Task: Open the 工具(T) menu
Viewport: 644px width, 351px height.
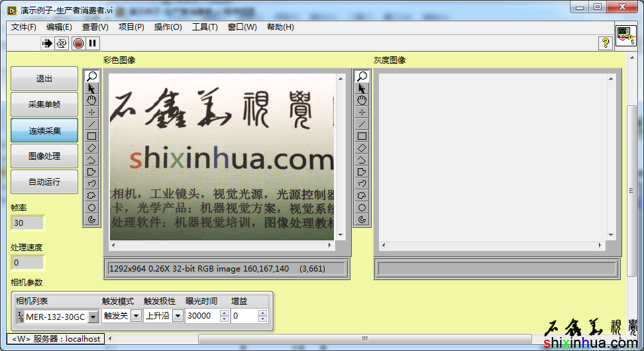Action: (x=205, y=27)
